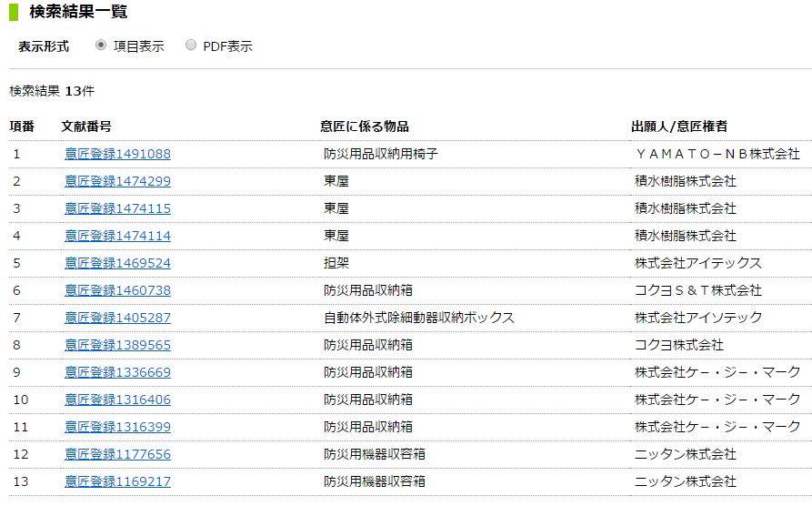
Task: Click the 出願人/意匠権者 column header
Action: click(x=679, y=126)
